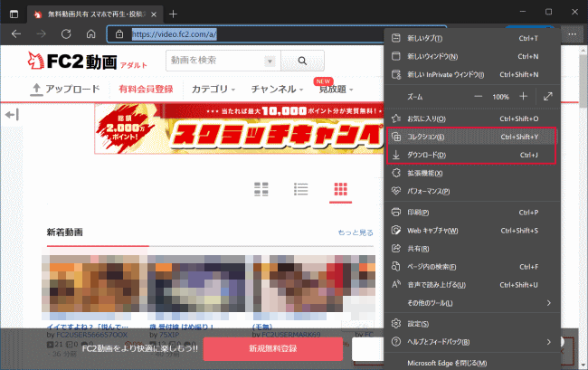The width and height of the screenshot is (588, 370).
Task: Select 新しいタブ menu entry
Action: tap(472, 38)
